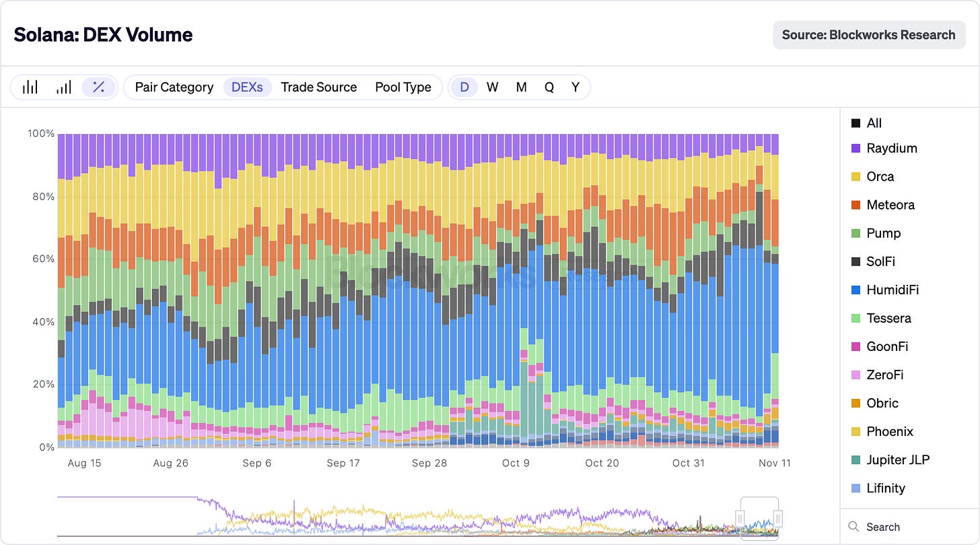This screenshot has height=545, width=980.
Task: Click the Nov 11 axis label
Action: 775,463
